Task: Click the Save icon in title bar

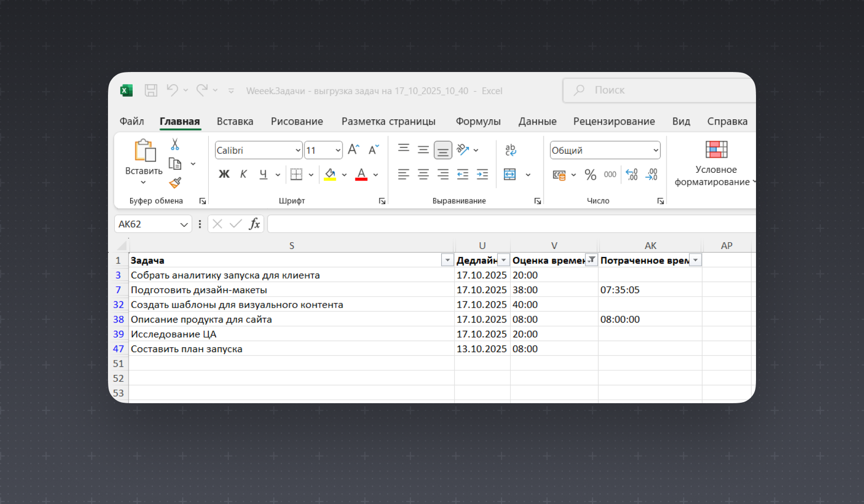Action: pos(151,91)
